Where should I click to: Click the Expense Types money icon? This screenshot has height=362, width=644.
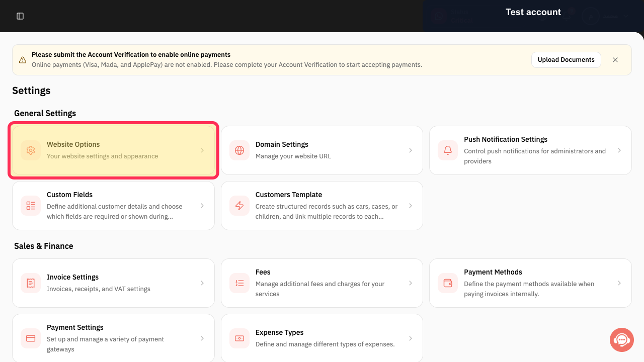click(x=239, y=338)
